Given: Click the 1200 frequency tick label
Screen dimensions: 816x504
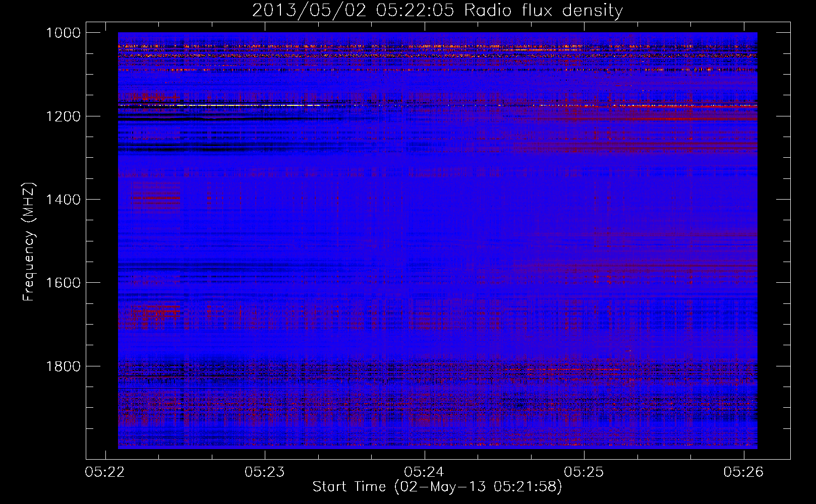Looking at the screenshot, I should pyautogui.click(x=63, y=116).
